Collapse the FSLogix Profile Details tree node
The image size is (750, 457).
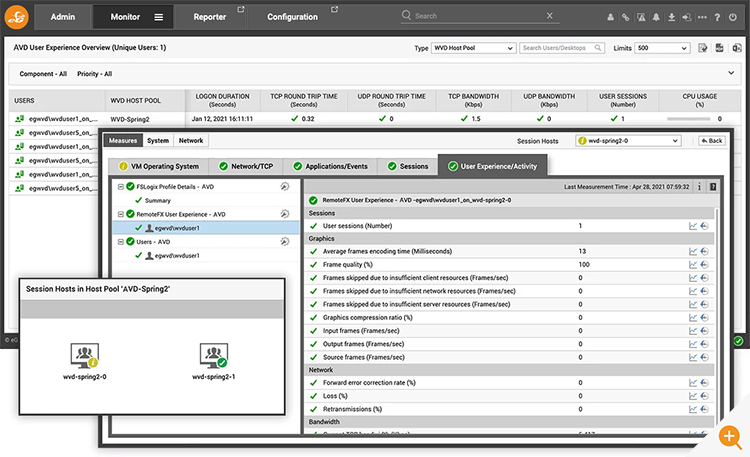coord(121,187)
